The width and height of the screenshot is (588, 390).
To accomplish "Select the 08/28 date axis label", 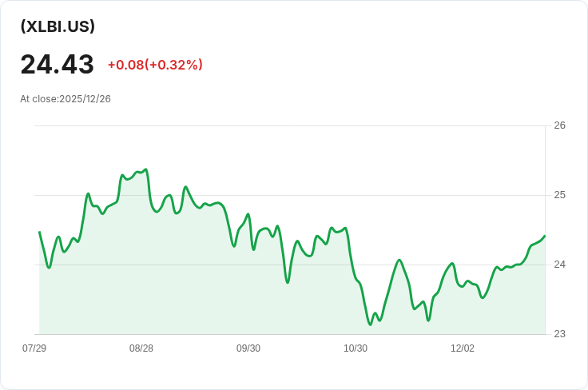I will 141,348.
